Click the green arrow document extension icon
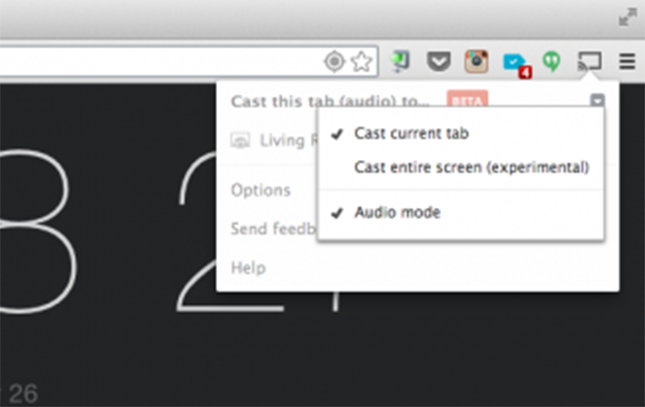 click(x=399, y=62)
